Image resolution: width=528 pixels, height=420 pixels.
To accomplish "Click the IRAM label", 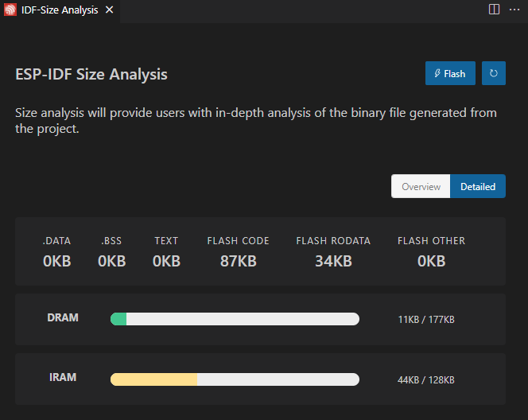I will tap(63, 377).
